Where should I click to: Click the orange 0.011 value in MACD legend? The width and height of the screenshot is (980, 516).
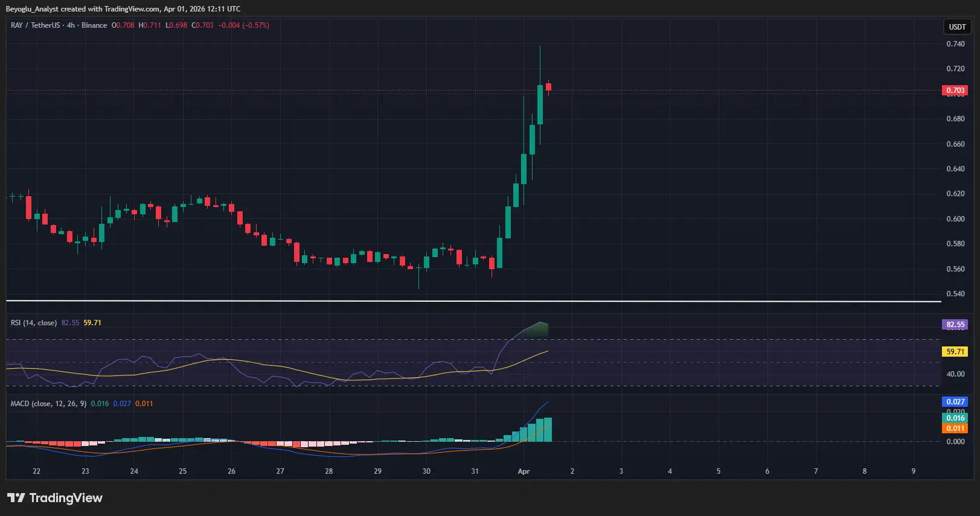(144, 404)
